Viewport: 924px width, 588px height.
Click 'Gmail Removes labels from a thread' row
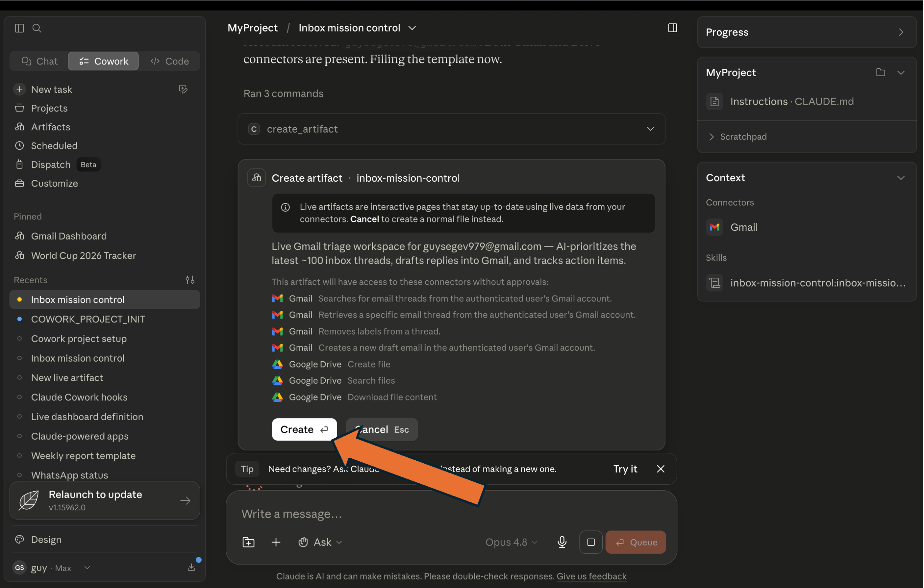pos(356,331)
